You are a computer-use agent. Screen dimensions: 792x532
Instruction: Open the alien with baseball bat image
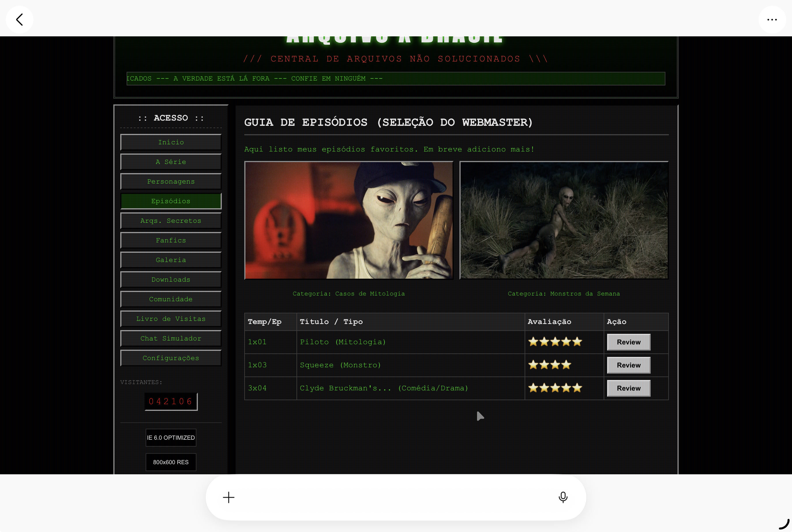[349, 220]
